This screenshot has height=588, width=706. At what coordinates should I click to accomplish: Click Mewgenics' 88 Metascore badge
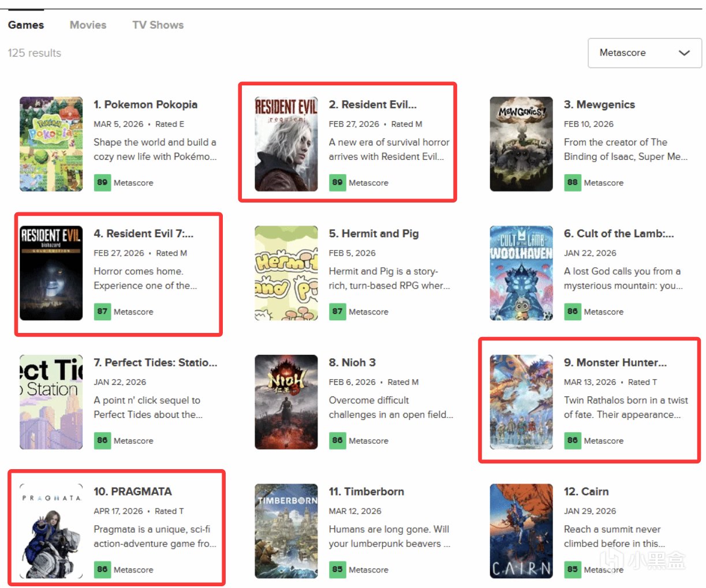pos(572,182)
